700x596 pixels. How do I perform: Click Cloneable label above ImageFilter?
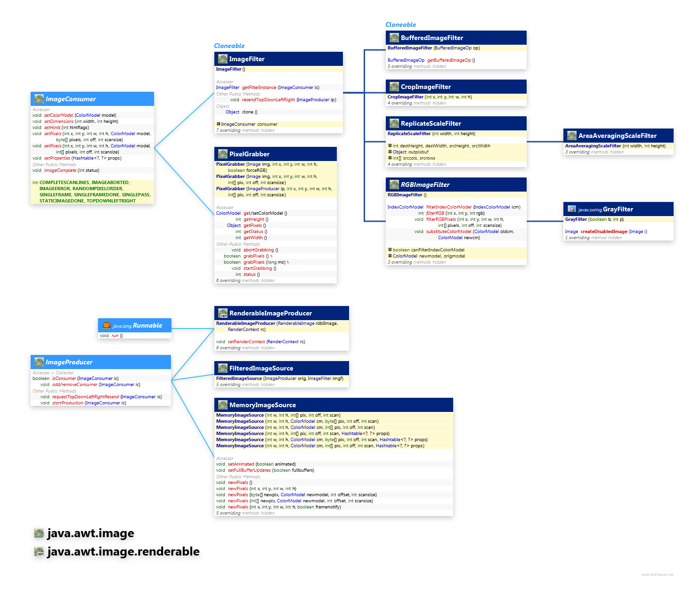pyautogui.click(x=229, y=46)
